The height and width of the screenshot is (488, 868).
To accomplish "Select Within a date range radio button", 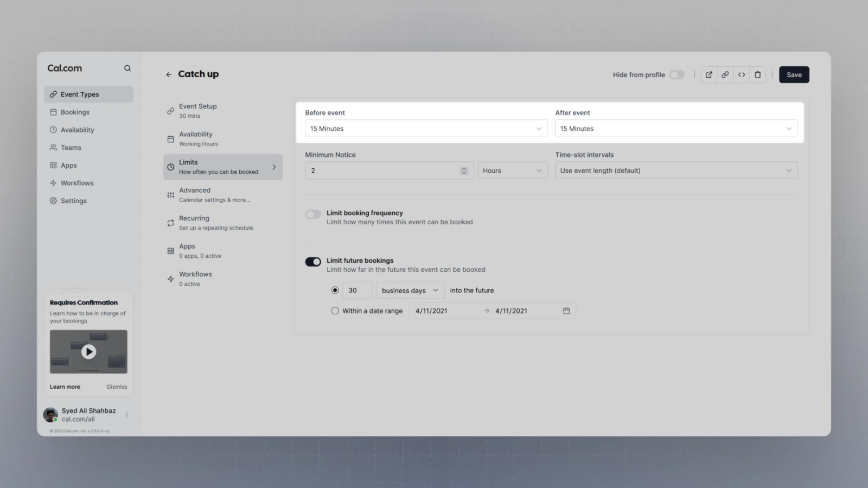I will (335, 311).
